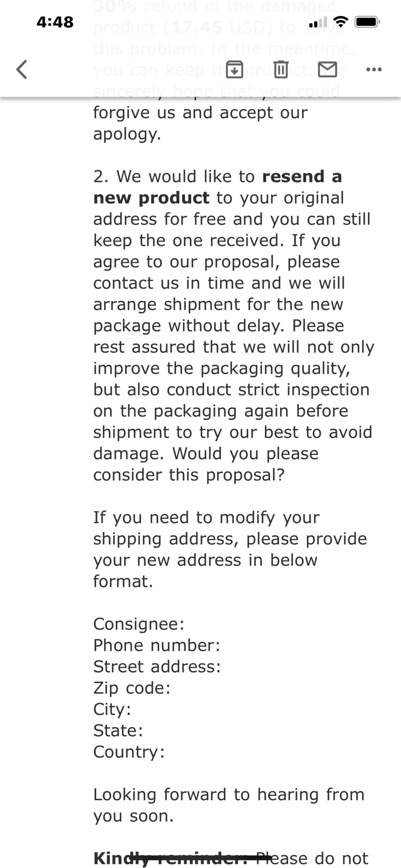Open the three-dot more options menu
The height and width of the screenshot is (868, 401).
pyautogui.click(x=374, y=70)
